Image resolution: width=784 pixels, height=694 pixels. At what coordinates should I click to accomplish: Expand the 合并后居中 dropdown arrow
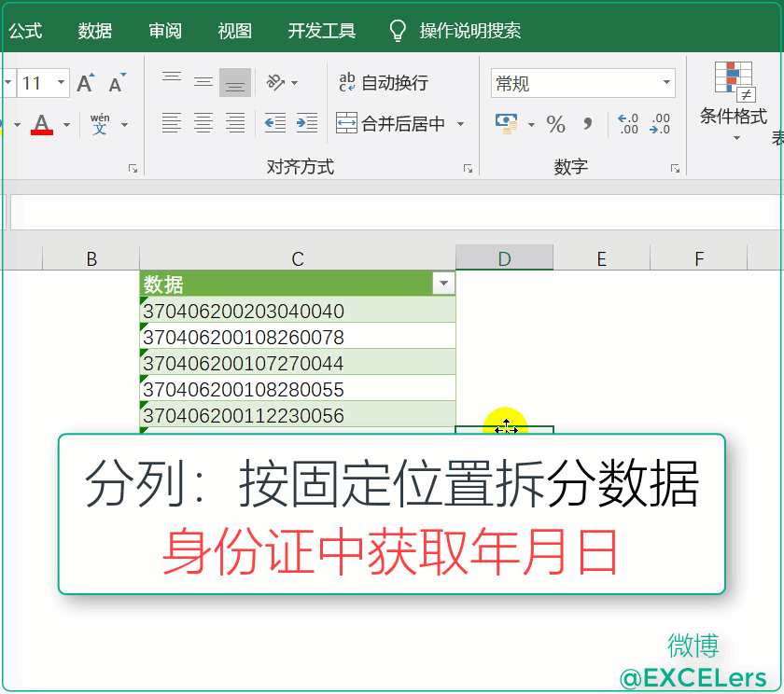point(461,124)
